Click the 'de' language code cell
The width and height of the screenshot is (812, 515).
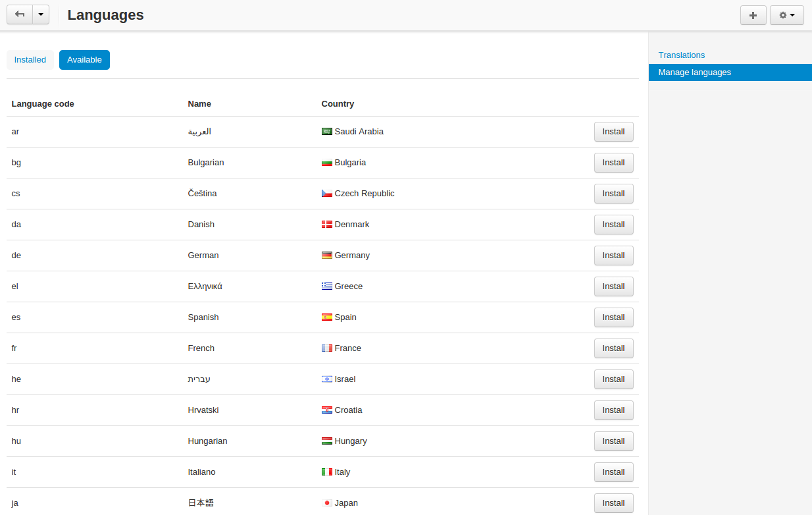pyautogui.click(x=16, y=256)
